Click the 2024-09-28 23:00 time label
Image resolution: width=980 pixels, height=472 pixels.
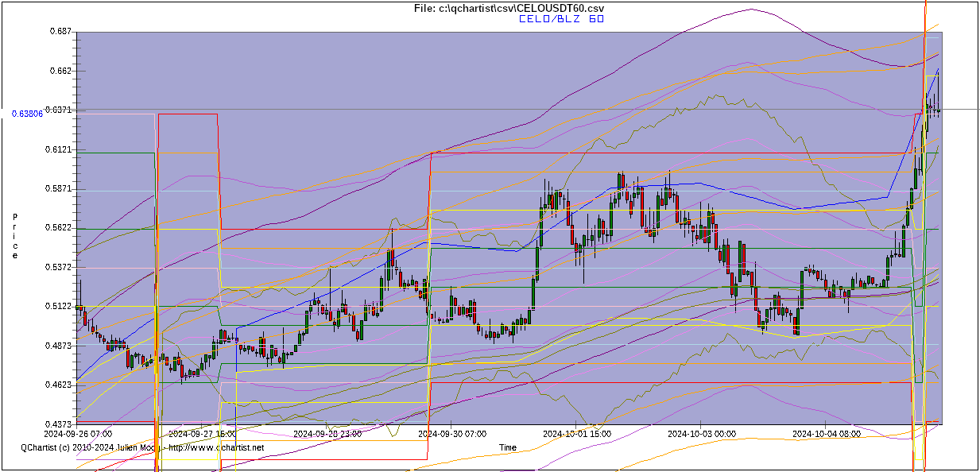click(x=327, y=434)
